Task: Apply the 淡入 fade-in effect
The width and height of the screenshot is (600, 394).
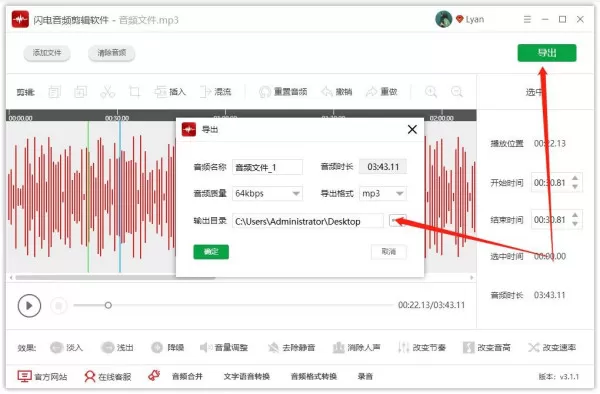Action: coord(67,347)
